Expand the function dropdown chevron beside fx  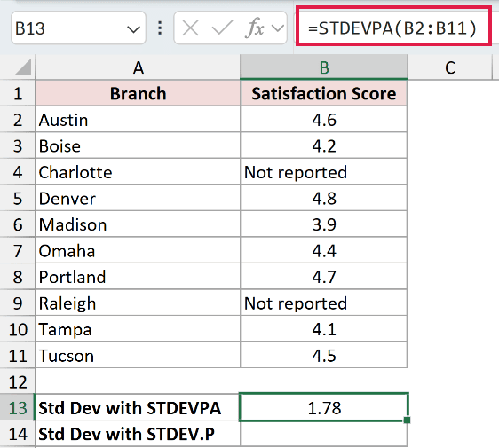point(278,28)
